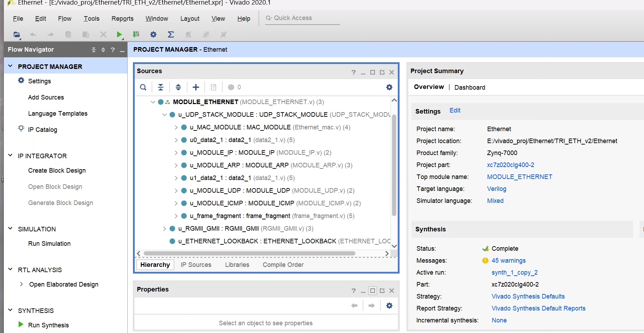Add sources with plus icon

coord(196,87)
